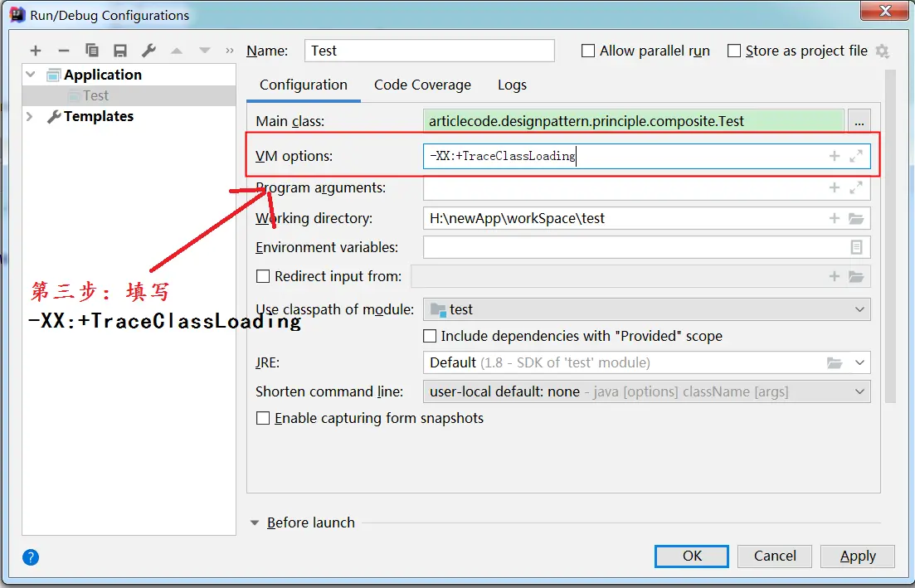Move configuration up arrow

click(x=177, y=51)
